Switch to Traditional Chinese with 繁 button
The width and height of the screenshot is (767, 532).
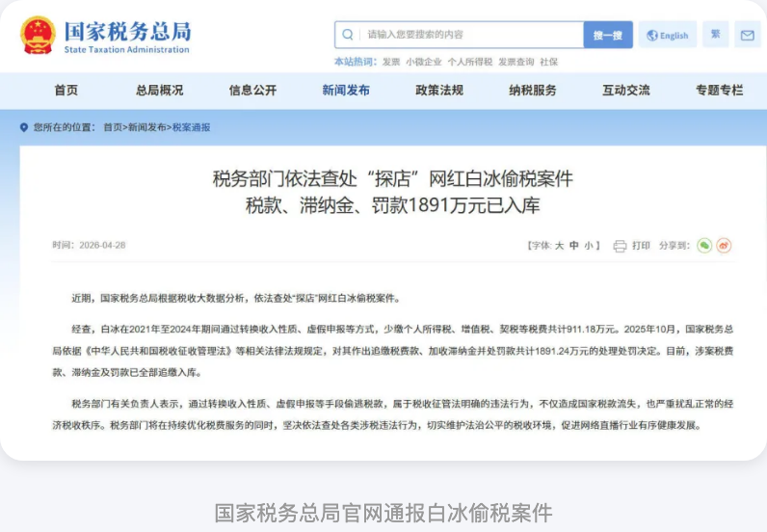tap(716, 35)
